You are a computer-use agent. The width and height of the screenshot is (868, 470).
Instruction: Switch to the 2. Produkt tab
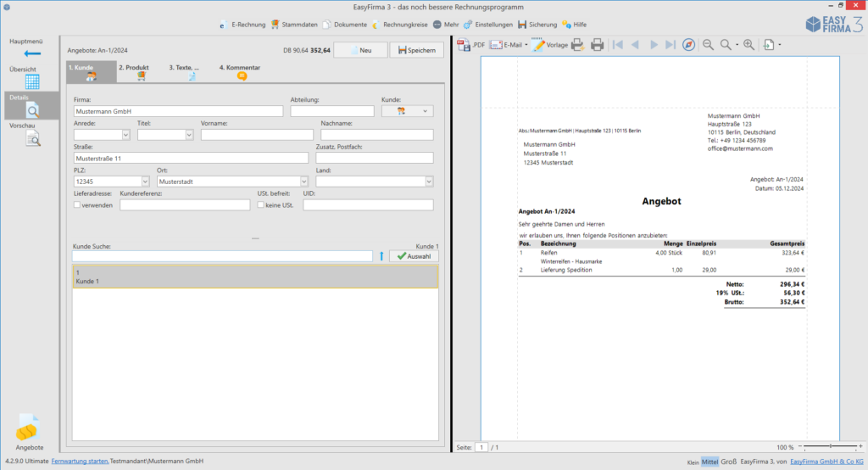[x=135, y=72]
